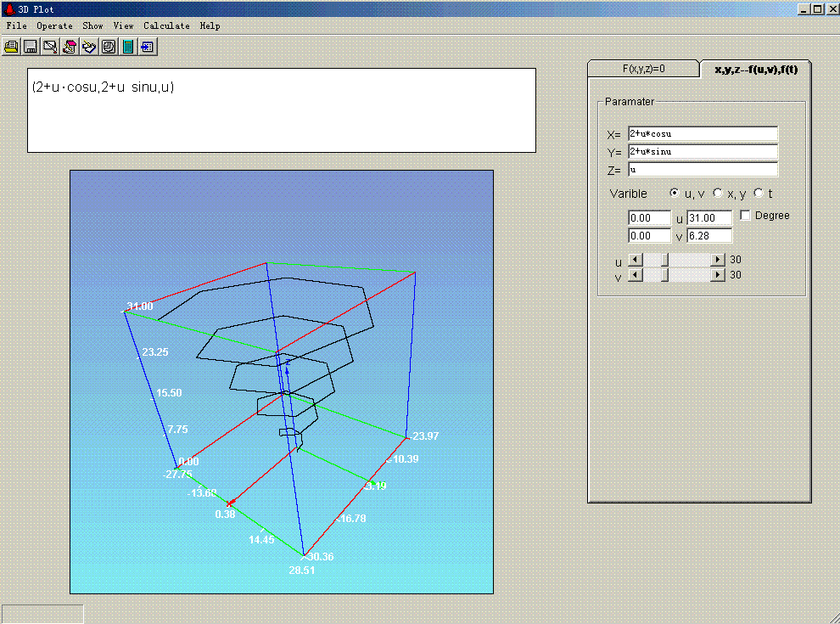Click the red 3D Plot title bar icon
This screenshot has height=624, width=840.
(x=9, y=8)
